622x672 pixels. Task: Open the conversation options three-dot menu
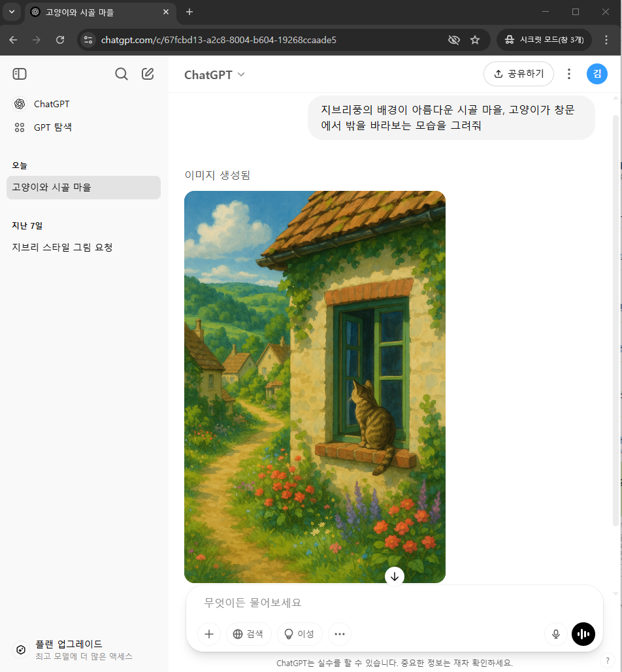point(569,74)
